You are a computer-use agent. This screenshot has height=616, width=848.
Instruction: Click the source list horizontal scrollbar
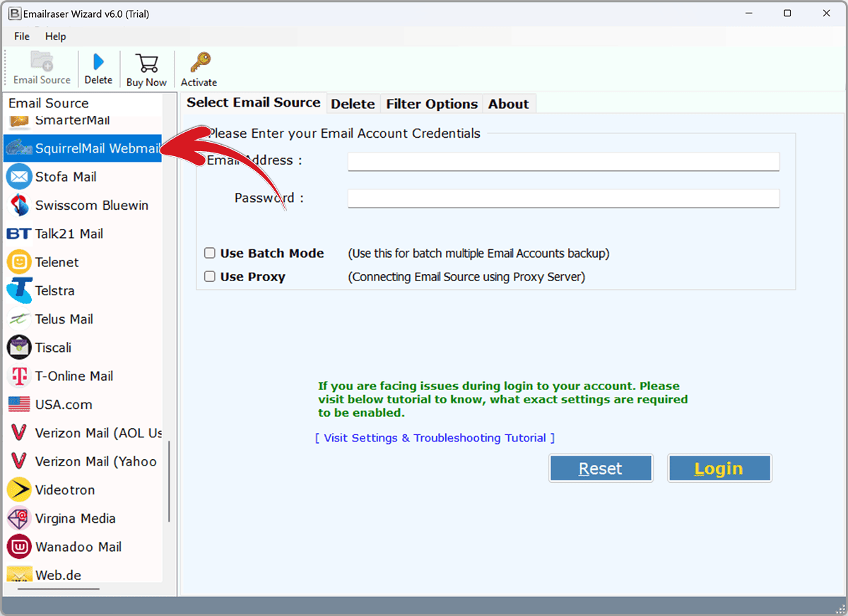click(59, 588)
